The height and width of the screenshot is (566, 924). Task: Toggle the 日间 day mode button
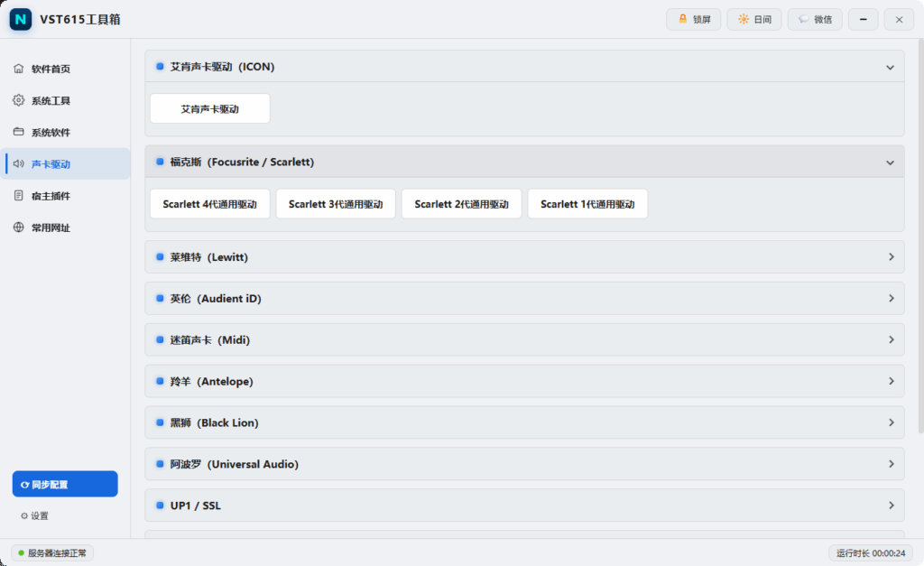pyautogui.click(x=754, y=20)
